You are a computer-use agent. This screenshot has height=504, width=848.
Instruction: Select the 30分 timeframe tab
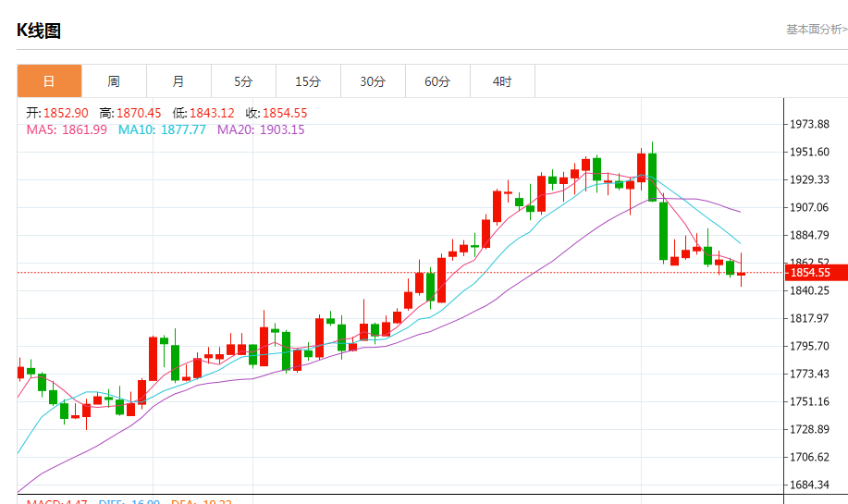click(373, 81)
